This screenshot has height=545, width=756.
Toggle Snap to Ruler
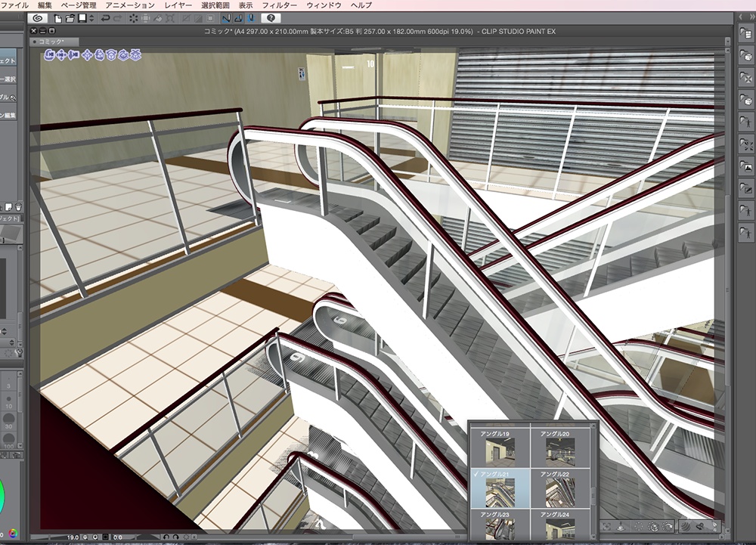pyautogui.click(x=225, y=18)
